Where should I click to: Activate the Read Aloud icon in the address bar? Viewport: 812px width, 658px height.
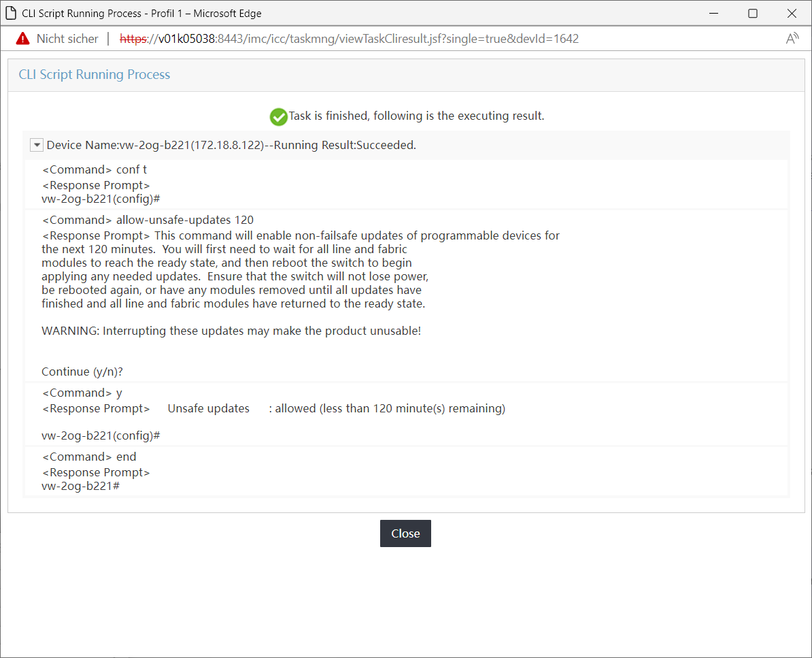coord(792,38)
